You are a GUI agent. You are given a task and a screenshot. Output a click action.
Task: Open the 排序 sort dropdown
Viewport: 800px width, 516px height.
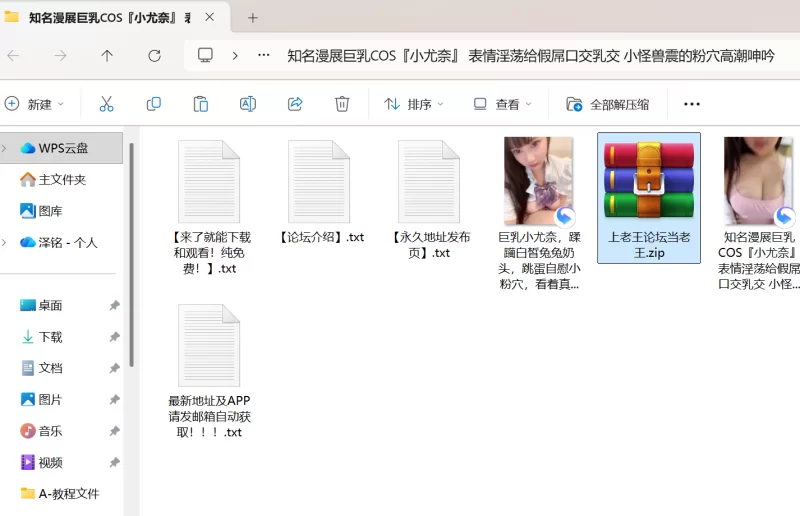point(413,104)
